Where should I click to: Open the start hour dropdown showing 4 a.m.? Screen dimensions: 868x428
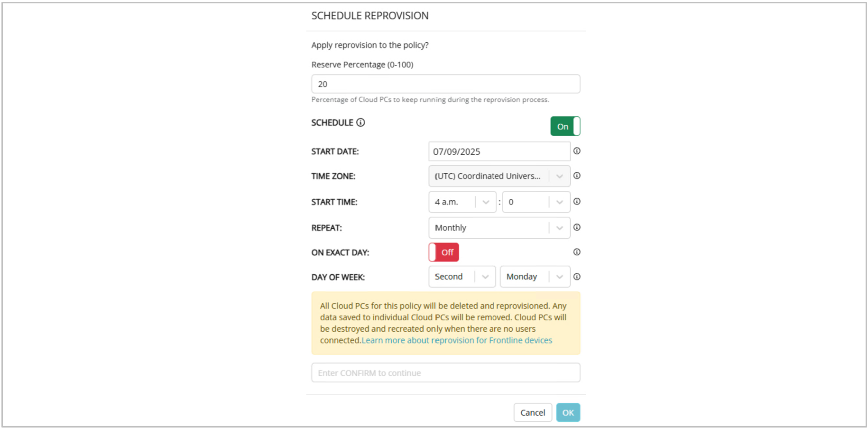click(x=462, y=202)
